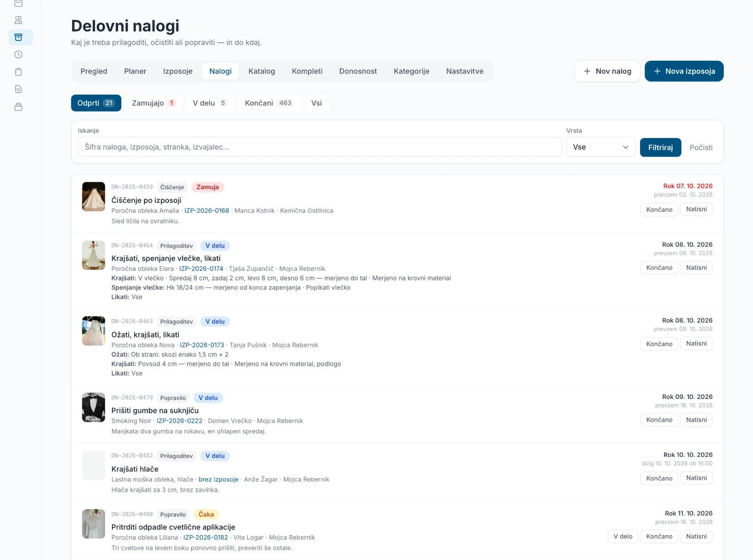Apply filters with Filtriraj button
Viewport: 753px width, 560px height.
coord(660,147)
